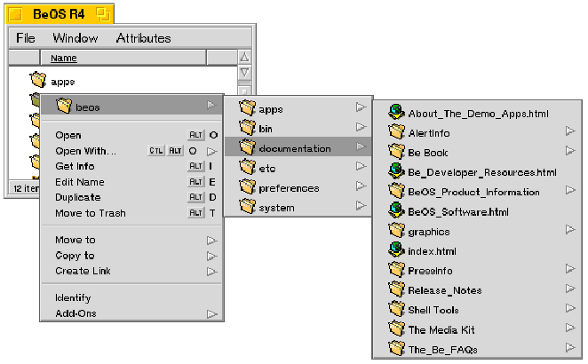This screenshot has width=588, height=364.
Task: Click the Release_Notes entry text
Action: pyautogui.click(x=445, y=290)
